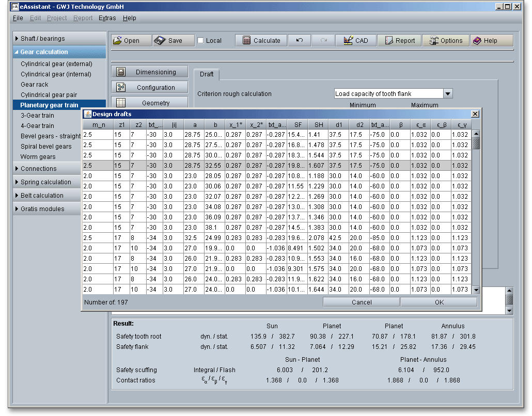
Task: Click the undo arrow button
Action: [300, 41]
